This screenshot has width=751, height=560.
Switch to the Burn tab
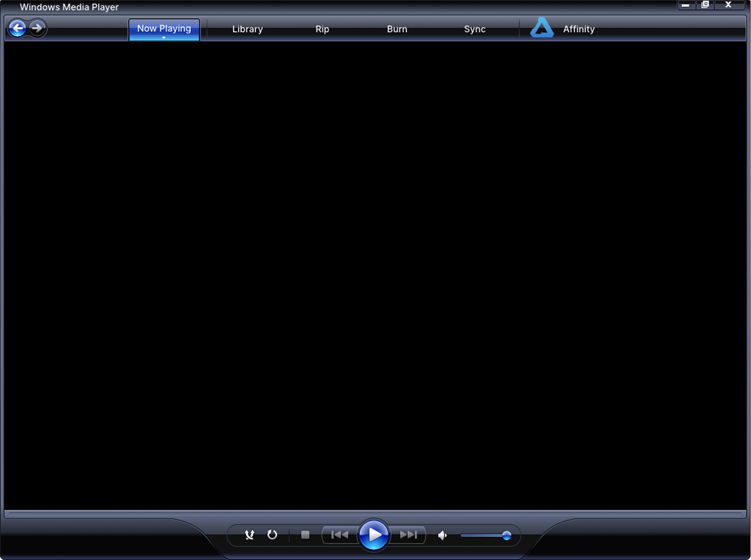tap(397, 29)
